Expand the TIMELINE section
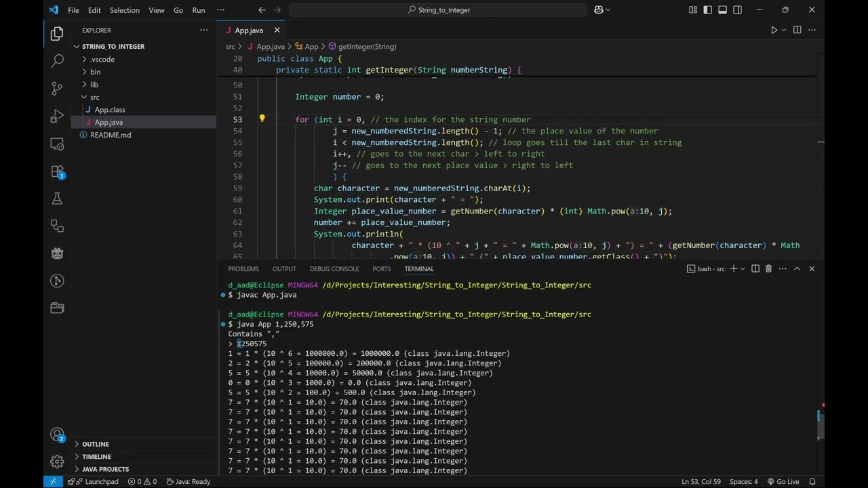868x488 pixels. [x=96, y=457]
